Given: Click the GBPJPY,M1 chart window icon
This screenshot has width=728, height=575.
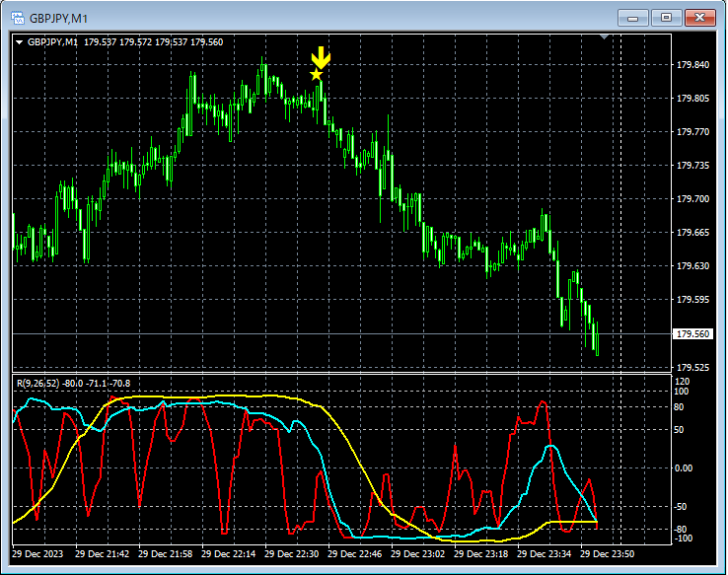Looking at the screenshot, I should pos(18,18).
